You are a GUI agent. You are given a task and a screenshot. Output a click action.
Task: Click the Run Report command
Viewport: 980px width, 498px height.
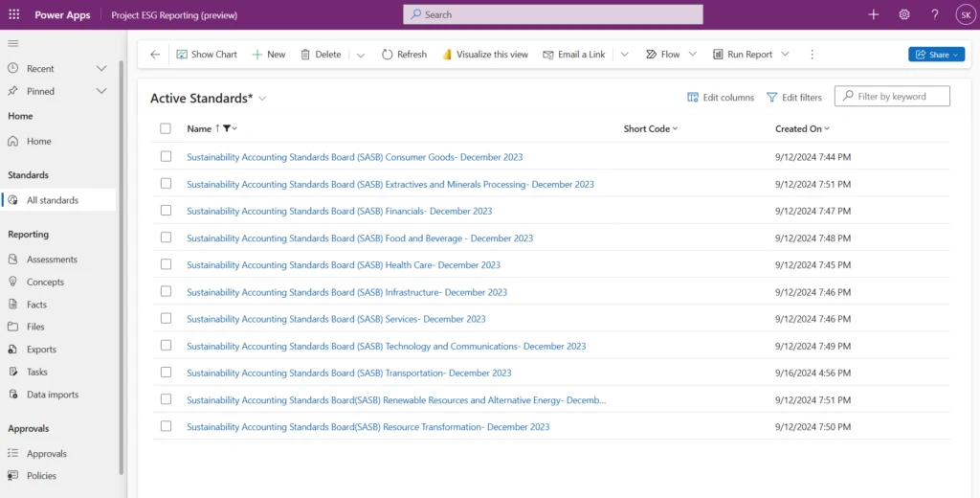tap(743, 55)
